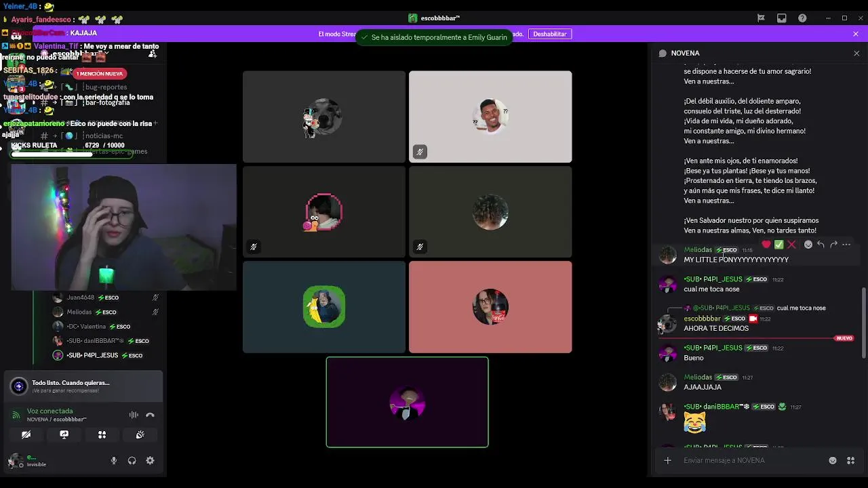Jump to replied message cual me toca nose
Screen dimensions: 868x488
click(801, 308)
